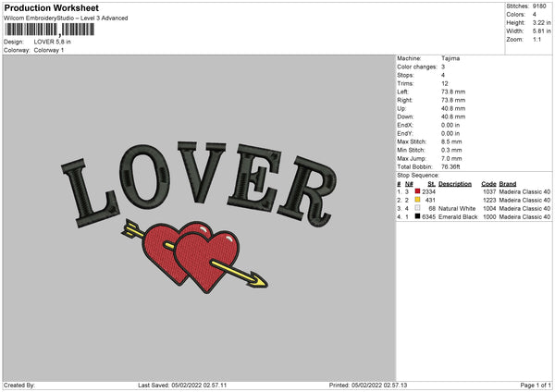Select the Natural White thread swatch

click(417, 209)
